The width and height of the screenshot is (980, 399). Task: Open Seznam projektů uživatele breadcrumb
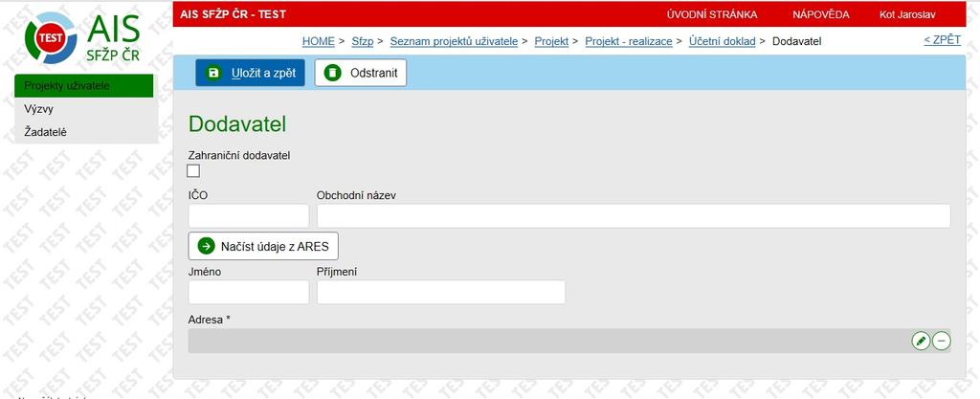coord(454,41)
